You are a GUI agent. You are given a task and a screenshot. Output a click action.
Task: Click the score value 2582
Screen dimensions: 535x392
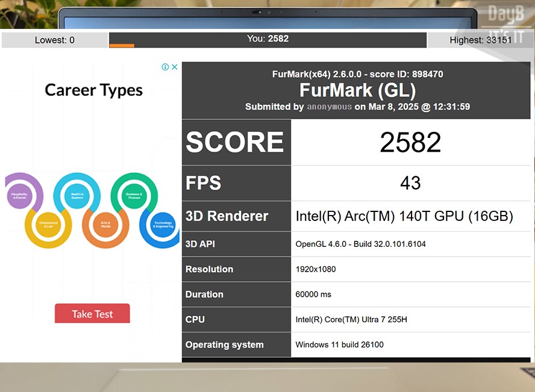click(410, 142)
